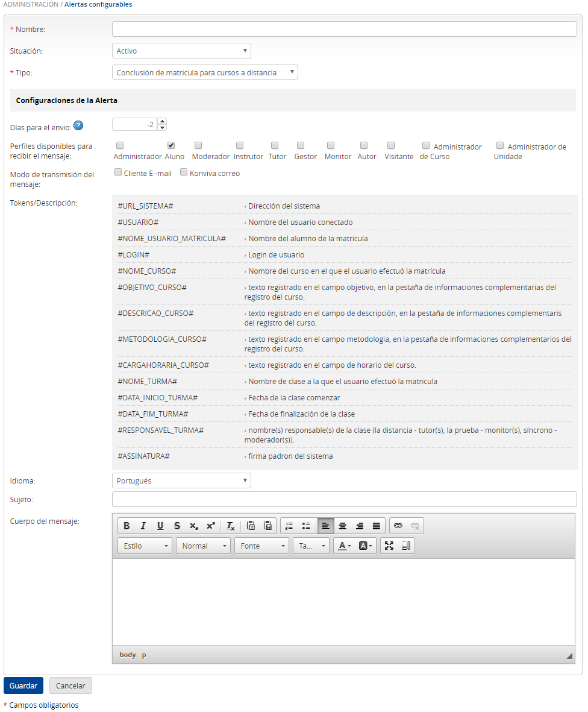Enable Konviva correo transmission mode
Image resolution: width=588 pixels, height=712 pixels.
[x=184, y=172]
